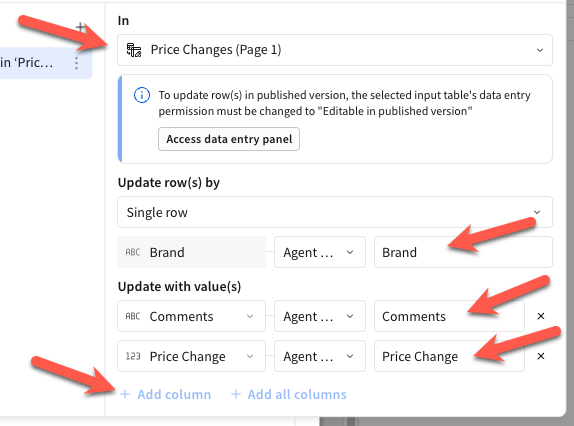Screen dimensions: 574x426
Task: Click plus icon next to Add all columns
Action: pos(236,394)
